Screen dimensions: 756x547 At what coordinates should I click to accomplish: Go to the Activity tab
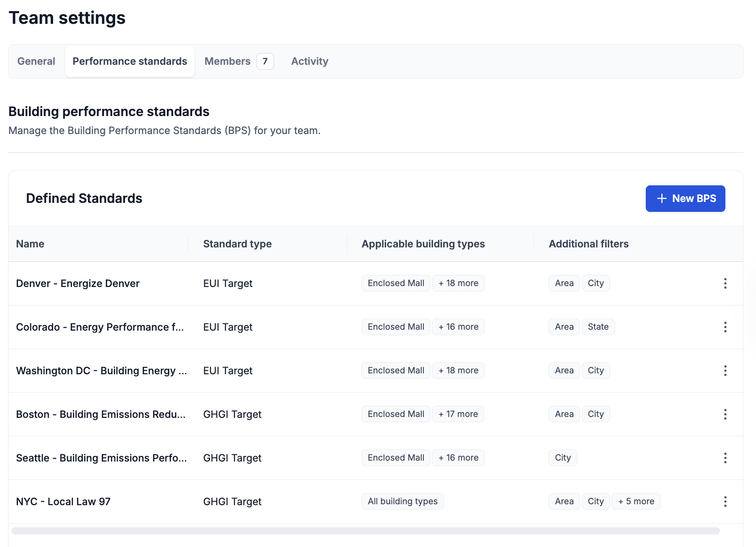tap(310, 61)
